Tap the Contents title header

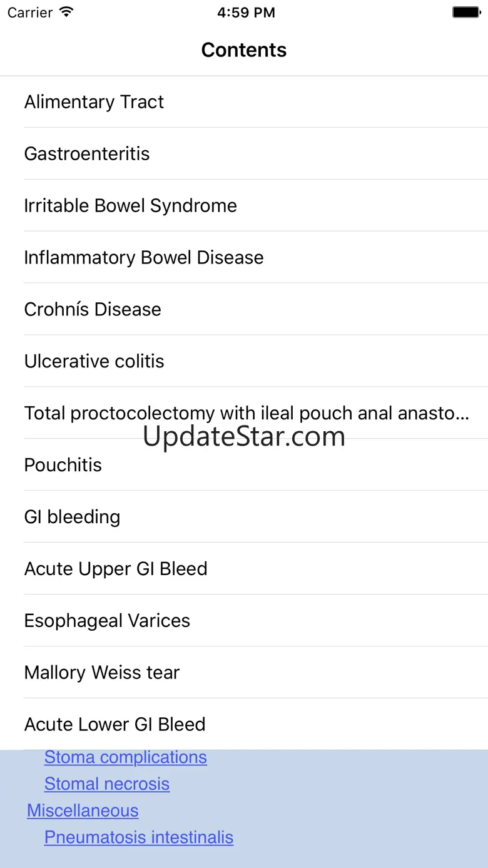tap(244, 50)
